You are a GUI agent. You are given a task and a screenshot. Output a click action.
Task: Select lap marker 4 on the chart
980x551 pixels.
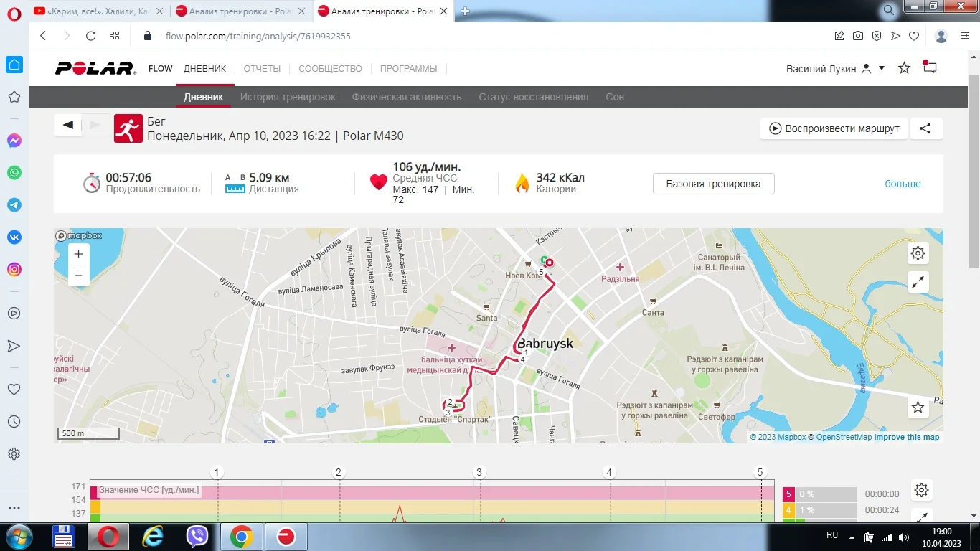pyautogui.click(x=609, y=472)
